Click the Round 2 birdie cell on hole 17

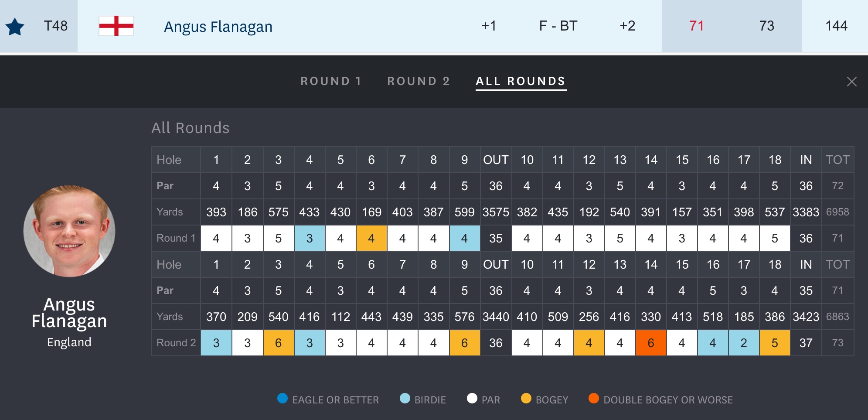pos(744,343)
